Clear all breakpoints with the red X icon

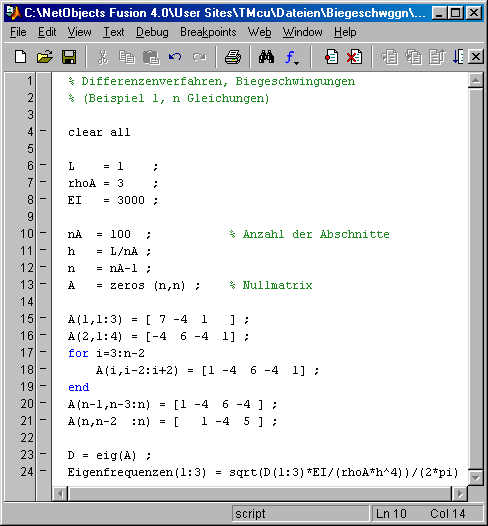pyautogui.click(x=354, y=57)
